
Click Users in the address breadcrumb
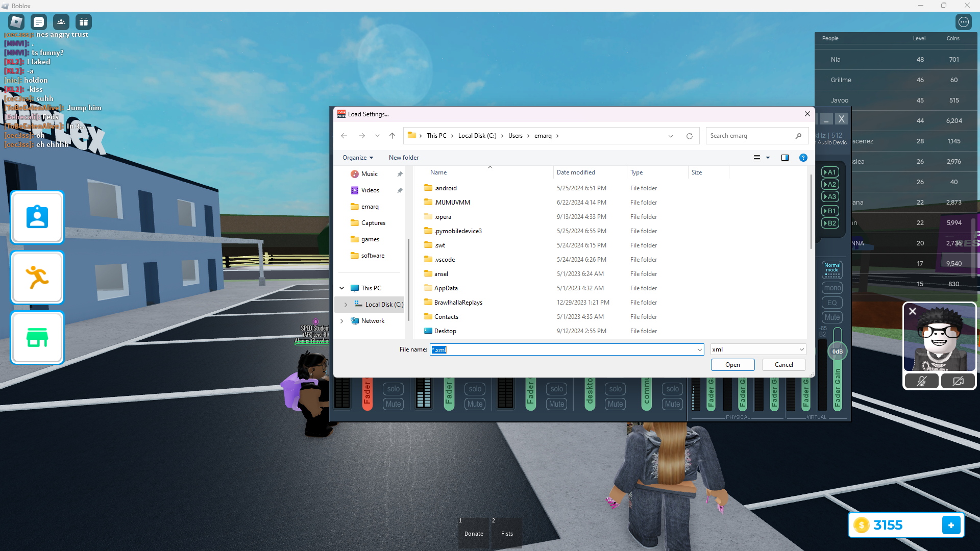pyautogui.click(x=516, y=136)
